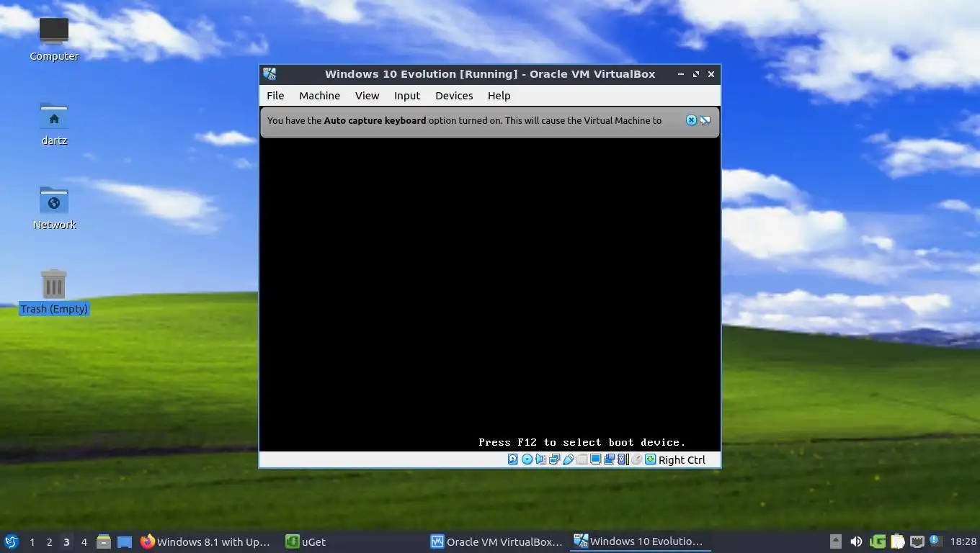Click the USB devices status icon

click(x=569, y=459)
